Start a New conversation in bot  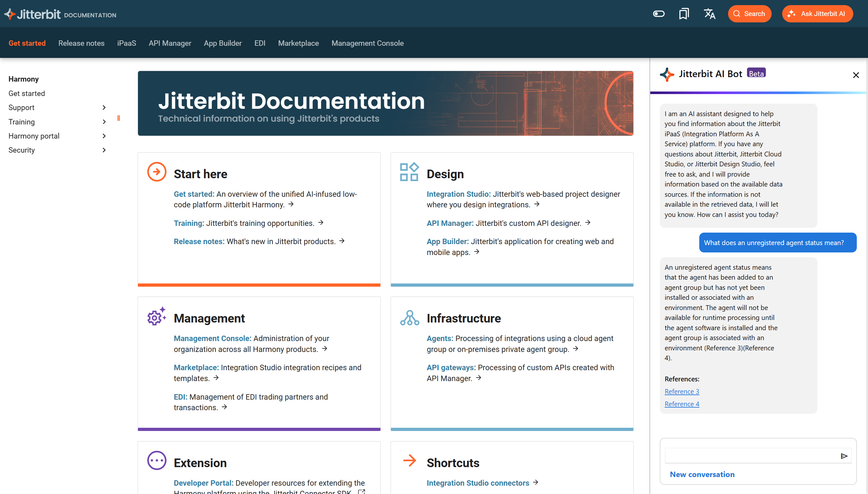(x=702, y=474)
